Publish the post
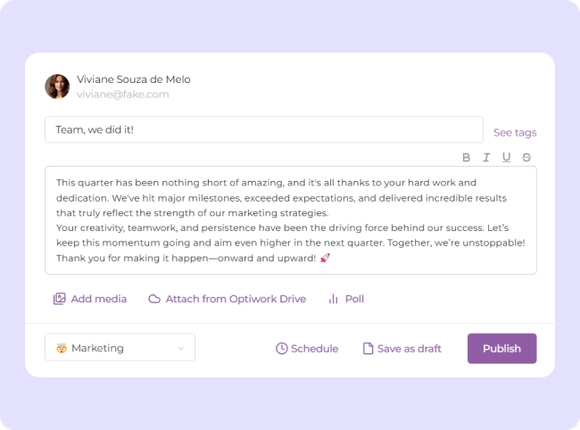This screenshot has width=580, height=430. pos(502,348)
